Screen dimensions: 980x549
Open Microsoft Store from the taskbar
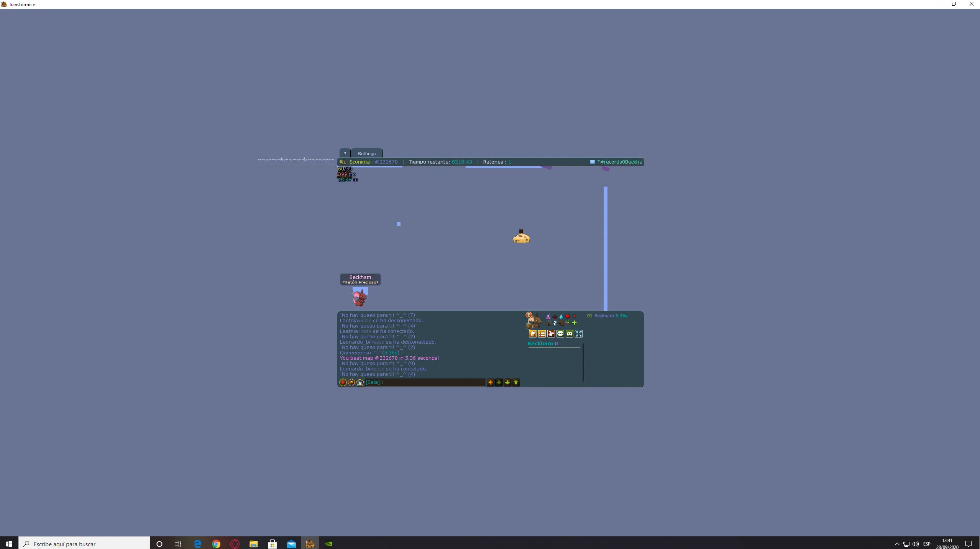[x=272, y=544]
